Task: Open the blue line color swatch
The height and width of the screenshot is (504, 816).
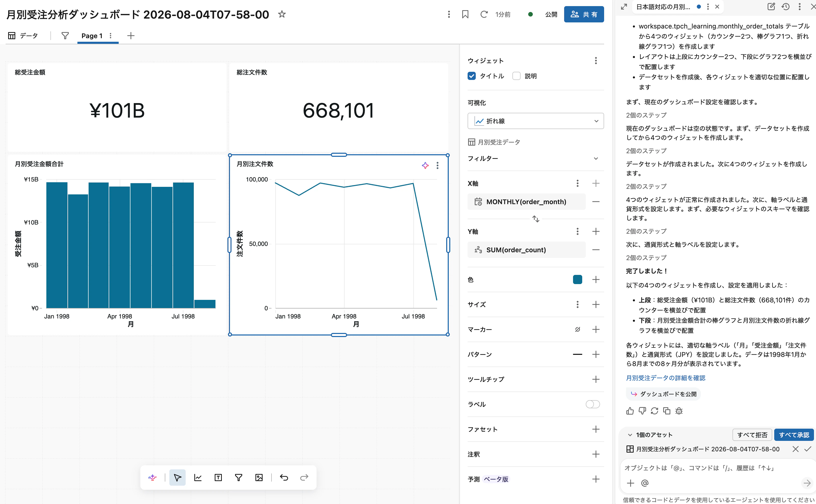Action: pos(578,279)
